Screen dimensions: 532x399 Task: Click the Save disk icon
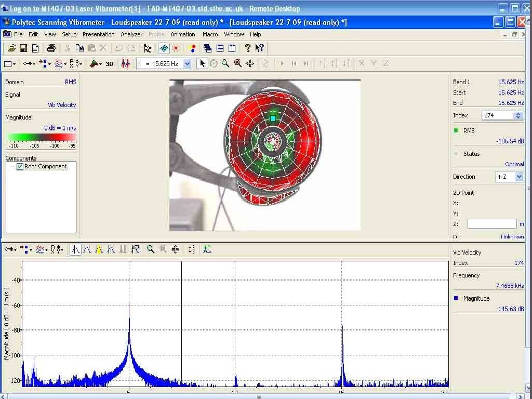[x=23, y=48]
